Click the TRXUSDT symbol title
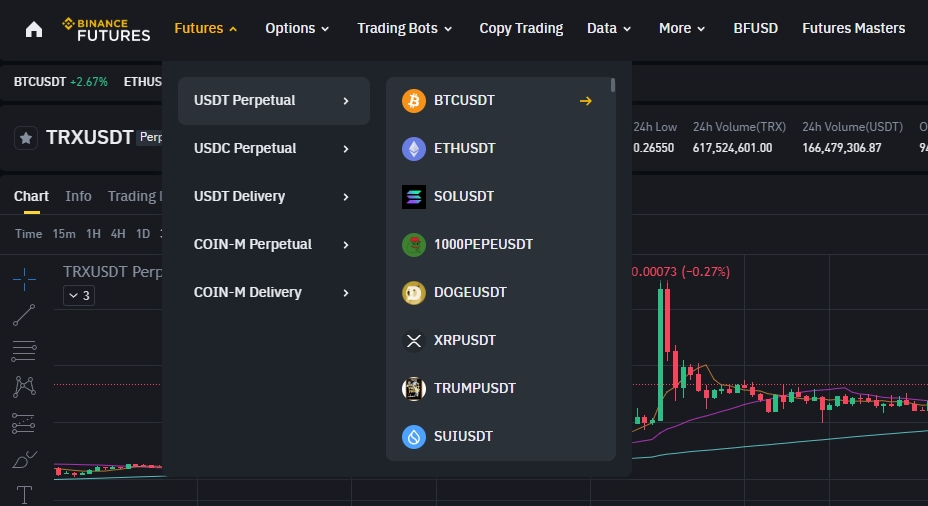The image size is (928, 506). tap(89, 137)
